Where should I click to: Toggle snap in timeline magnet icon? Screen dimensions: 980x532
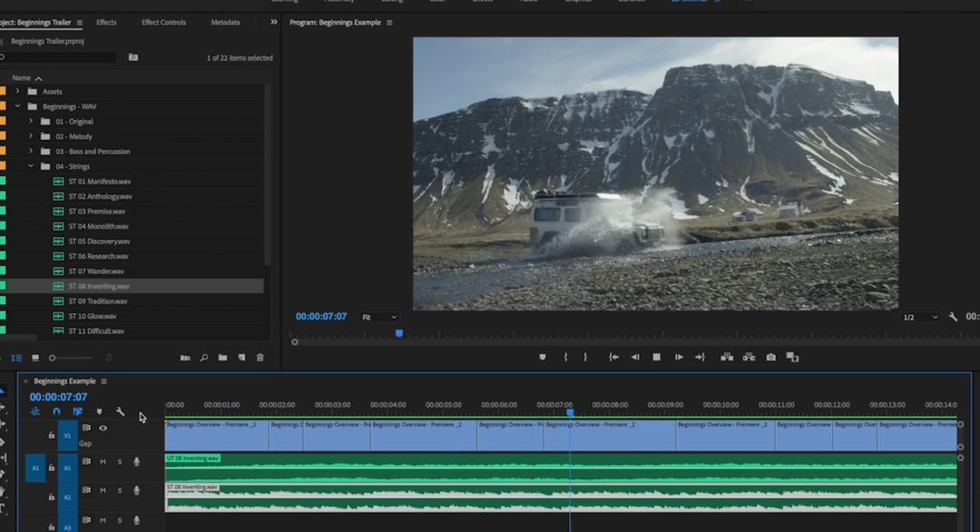(x=56, y=411)
